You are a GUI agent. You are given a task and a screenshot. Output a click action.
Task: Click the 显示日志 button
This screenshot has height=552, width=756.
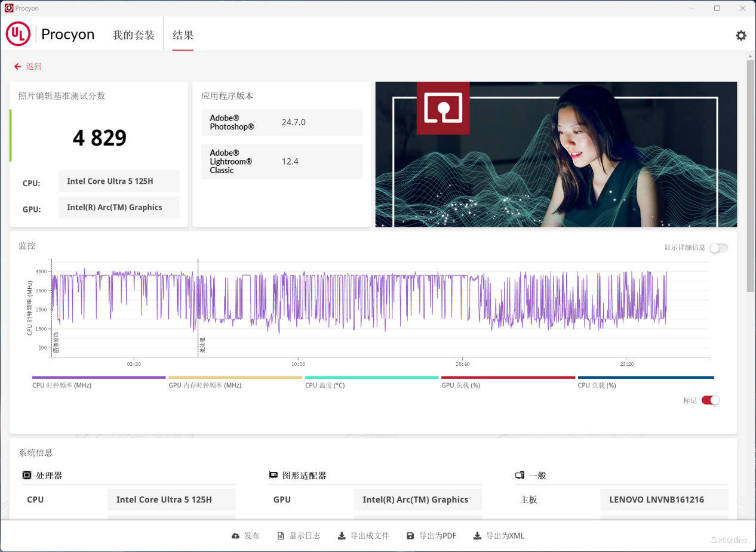(x=299, y=536)
